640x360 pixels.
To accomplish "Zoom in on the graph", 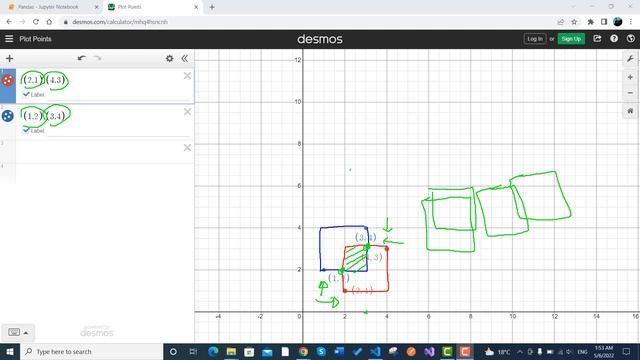I will 630,77.
